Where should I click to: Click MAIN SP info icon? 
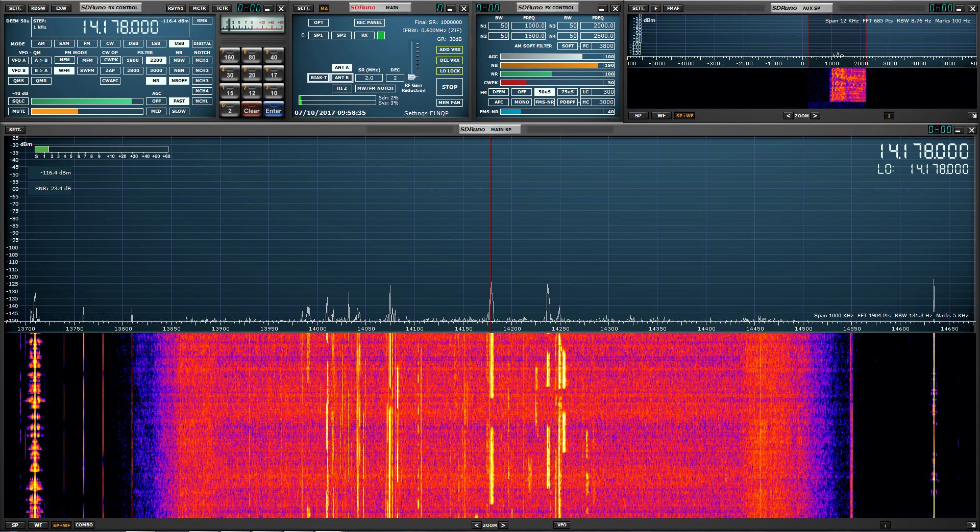[886, 525]
